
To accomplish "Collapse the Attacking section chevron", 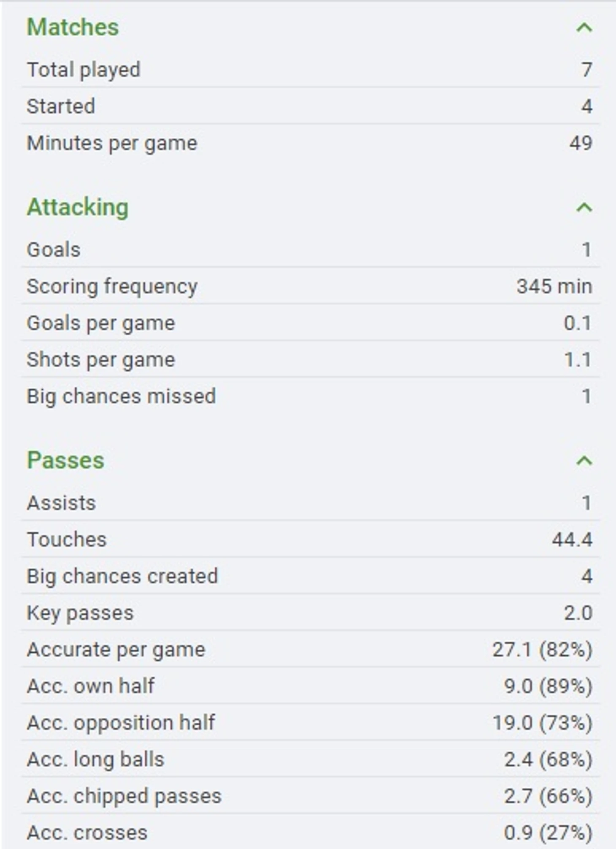I will [x=584, y=207].
